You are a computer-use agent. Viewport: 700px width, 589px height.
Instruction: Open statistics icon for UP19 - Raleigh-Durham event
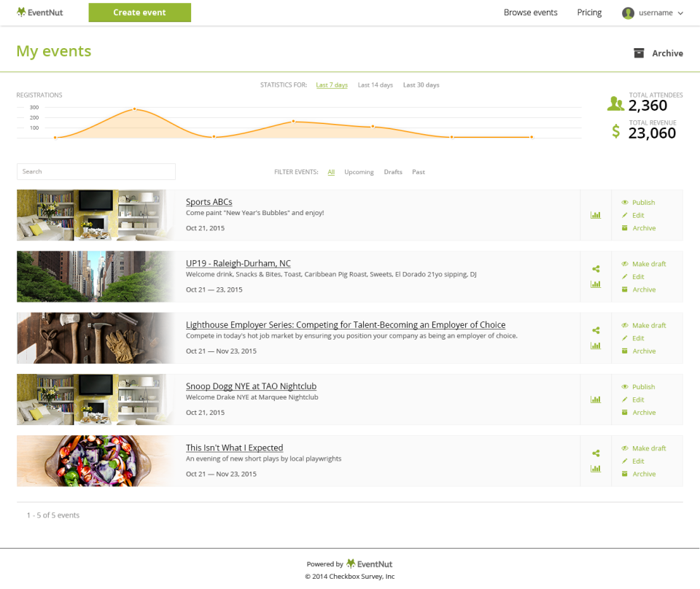(596, 284)
